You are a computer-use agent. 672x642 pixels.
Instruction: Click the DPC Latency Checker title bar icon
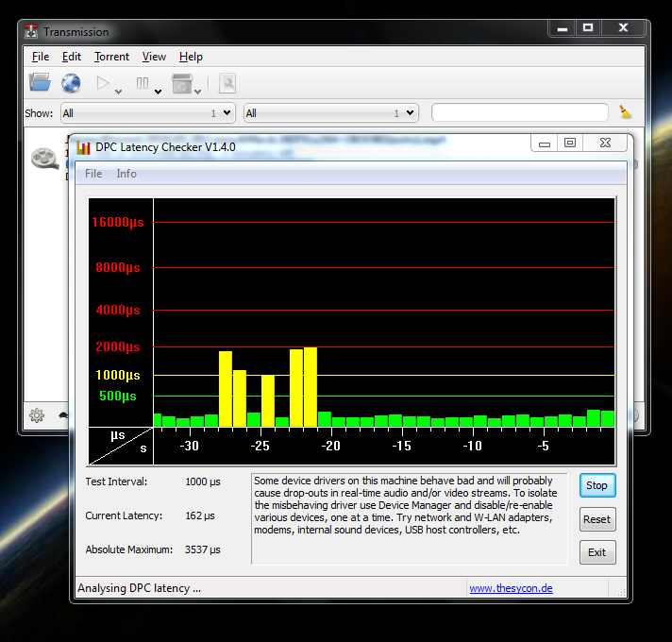pyautogui.click(x=83, y=147)
